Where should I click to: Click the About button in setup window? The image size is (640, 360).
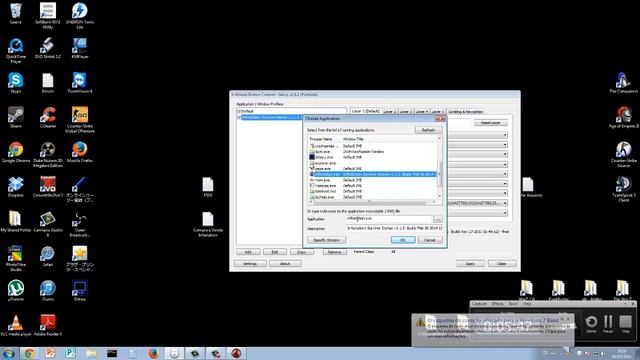[285, 264]
